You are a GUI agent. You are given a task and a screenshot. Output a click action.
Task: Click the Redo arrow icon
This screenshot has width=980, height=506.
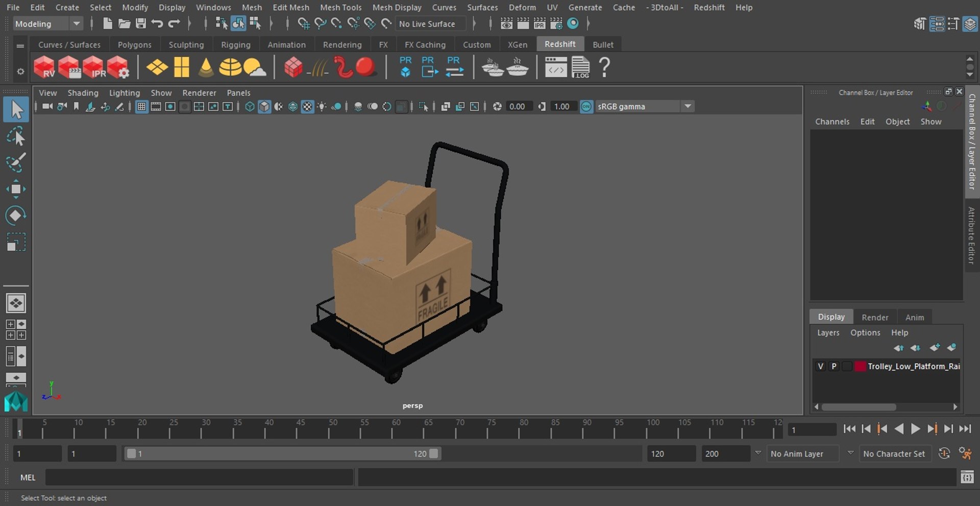[x=174, y=23]
